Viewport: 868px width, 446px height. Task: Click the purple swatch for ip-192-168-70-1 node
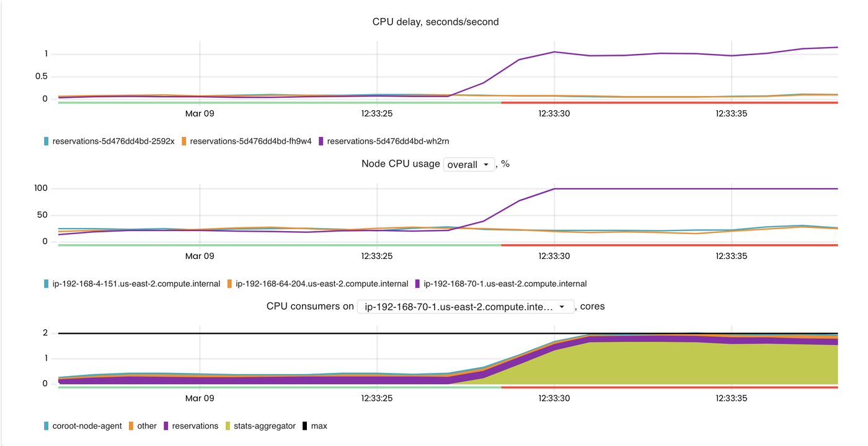418,283
